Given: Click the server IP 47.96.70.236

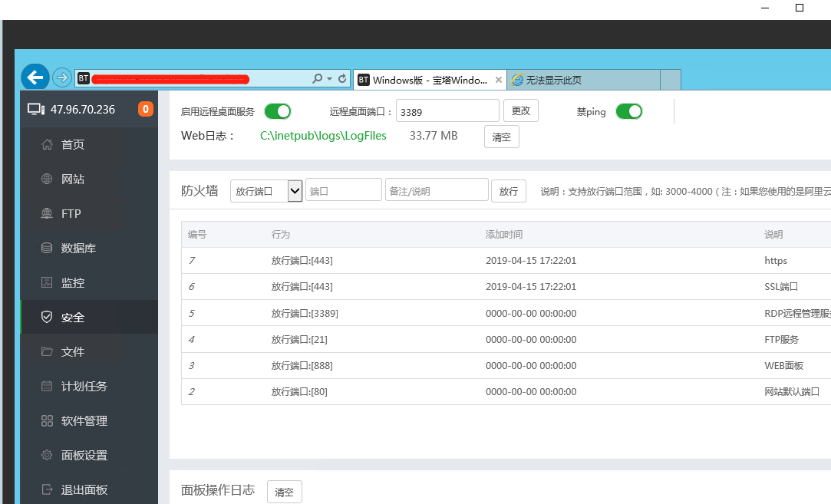Looking at the screenshot, I should (83, 109).
